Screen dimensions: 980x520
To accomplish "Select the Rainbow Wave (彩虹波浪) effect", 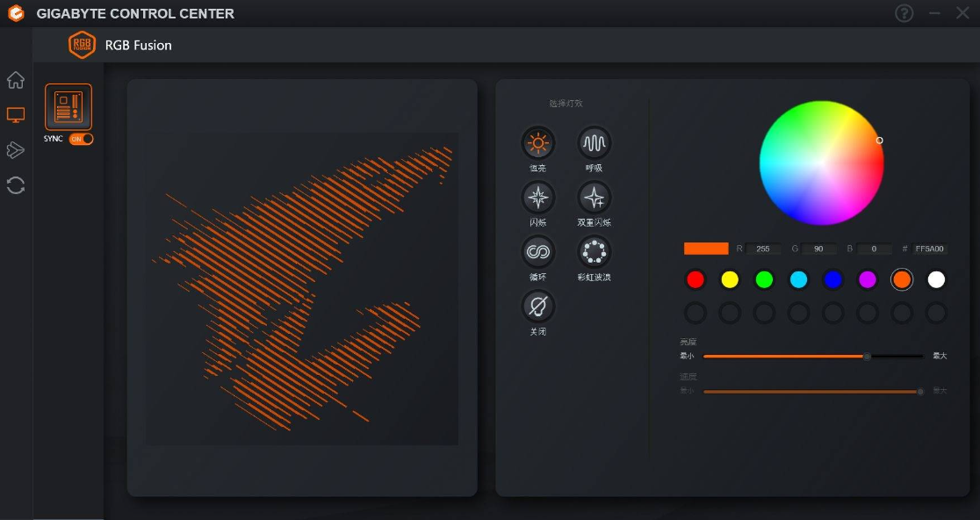I will point(594,252).
